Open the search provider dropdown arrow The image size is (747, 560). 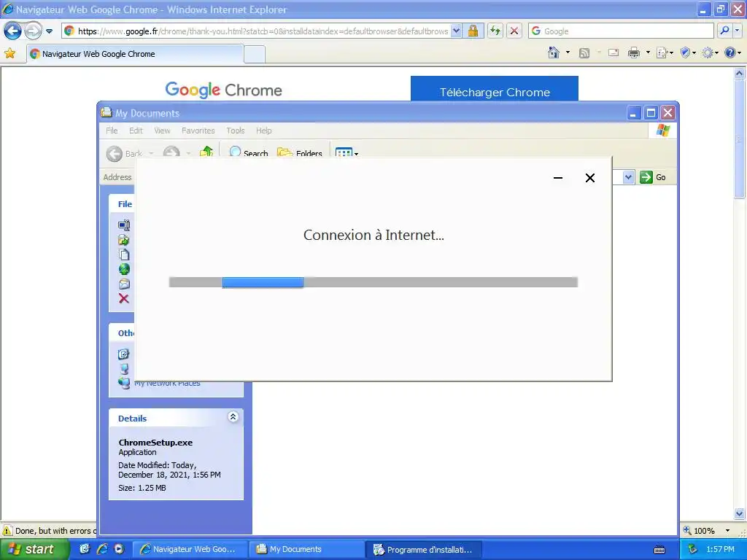pos(737,31)
